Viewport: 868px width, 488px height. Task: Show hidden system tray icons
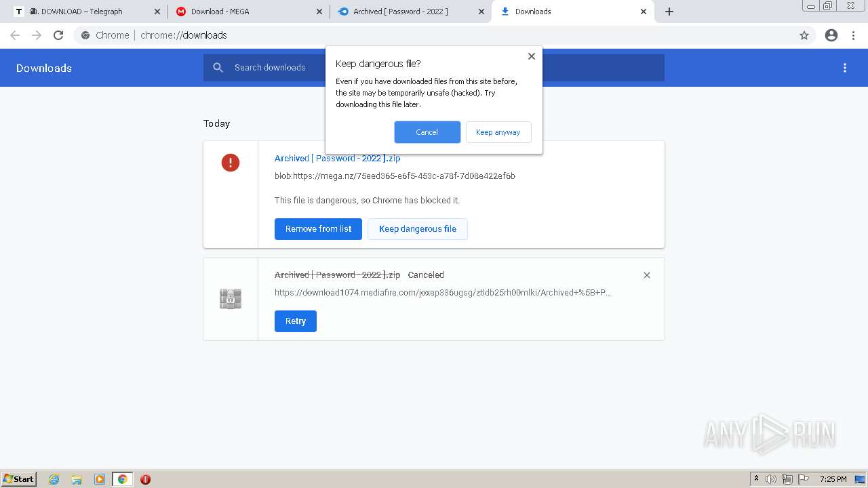[756, 479]
